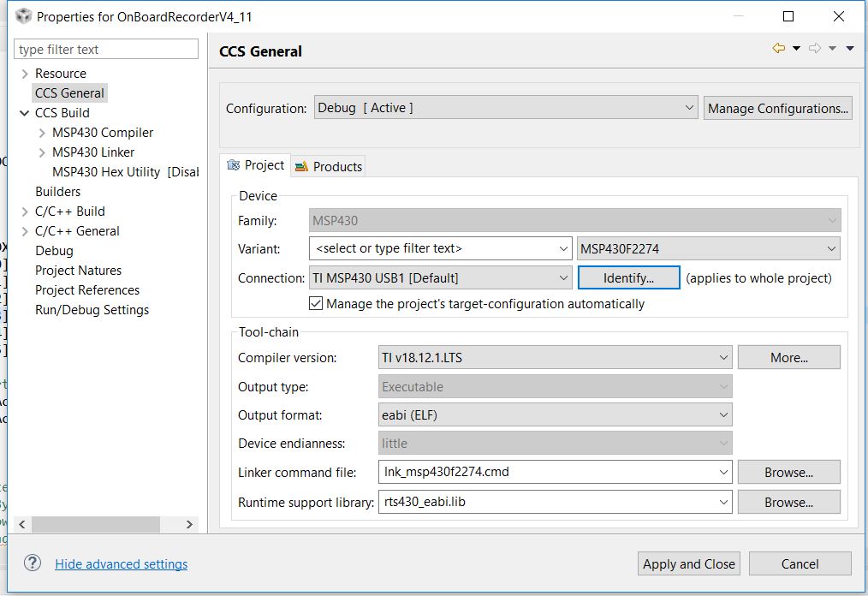Select Project Natures in the tree
Viewport: 868px width, 596px height.
[78, 271]
